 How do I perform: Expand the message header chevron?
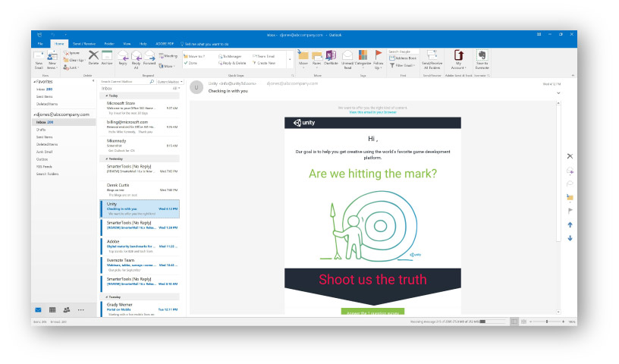click(x=558, y=93)
